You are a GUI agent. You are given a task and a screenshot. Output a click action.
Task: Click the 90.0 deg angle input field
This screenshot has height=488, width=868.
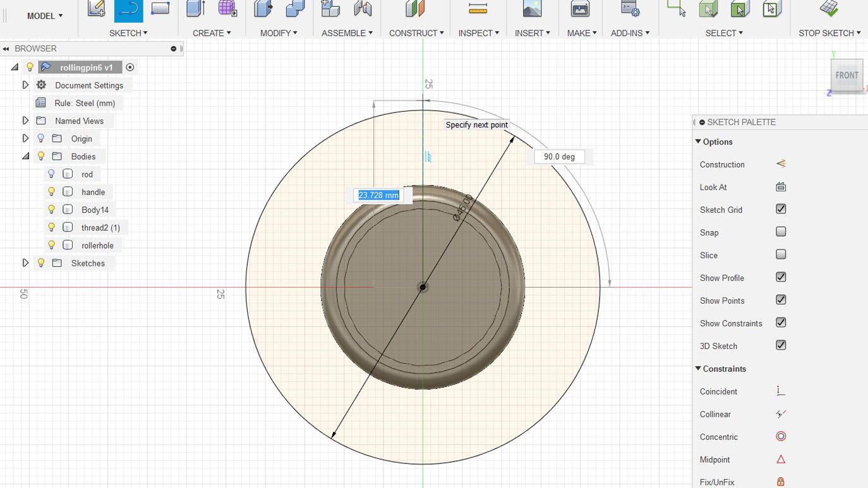tap(559, 157)
